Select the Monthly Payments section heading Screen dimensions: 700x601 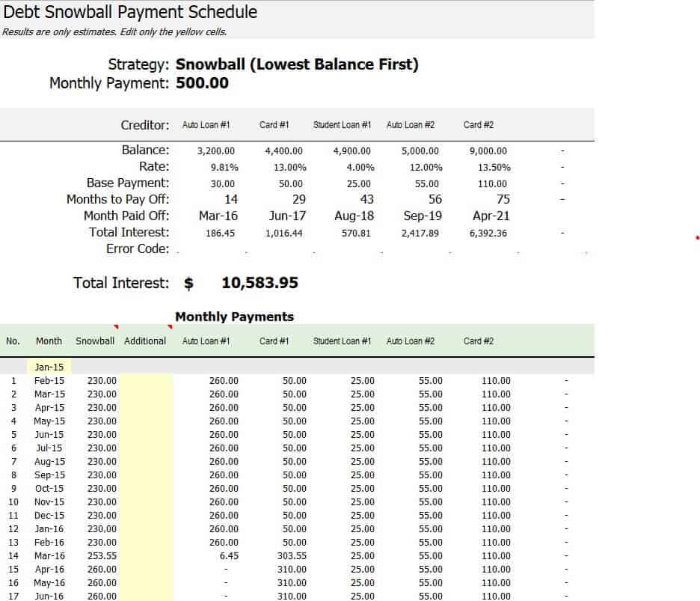[x=234, y=317]
